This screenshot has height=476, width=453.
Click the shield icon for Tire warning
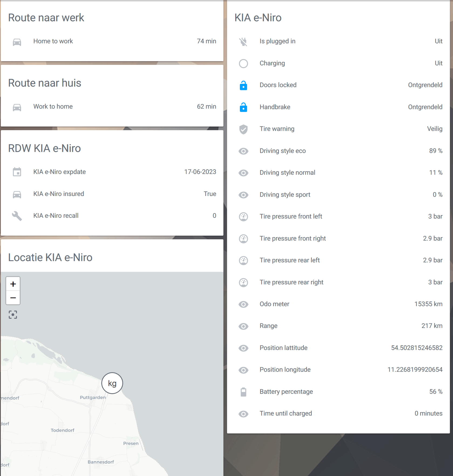(243, 129)
